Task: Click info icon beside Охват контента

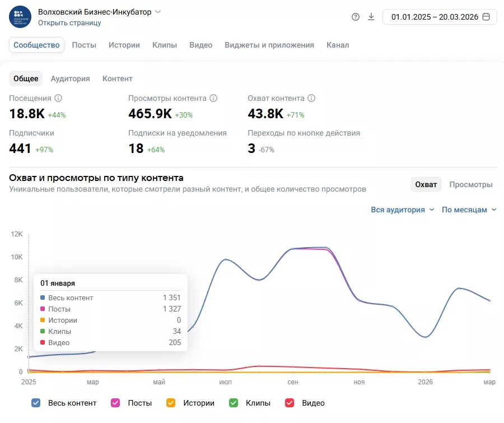Action: click(311, 98)
